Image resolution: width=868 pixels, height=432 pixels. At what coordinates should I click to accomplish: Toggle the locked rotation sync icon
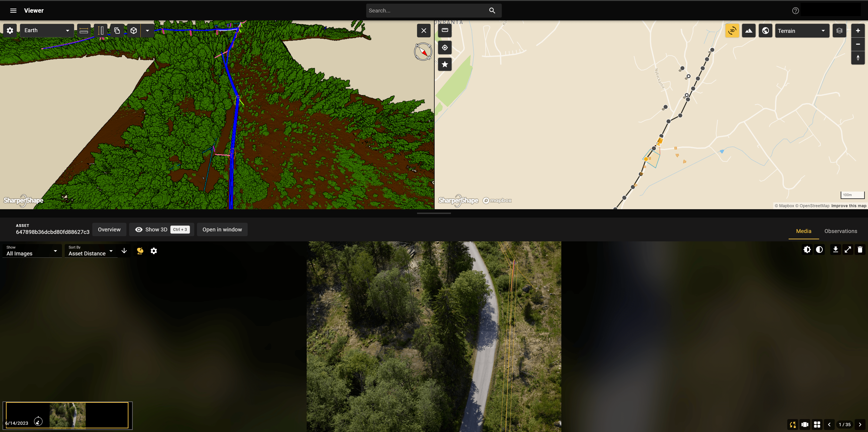click(x=792, y=425)
